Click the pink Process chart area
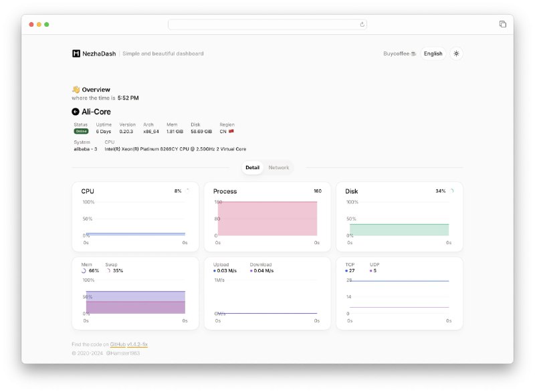 (x=267, y=218)
